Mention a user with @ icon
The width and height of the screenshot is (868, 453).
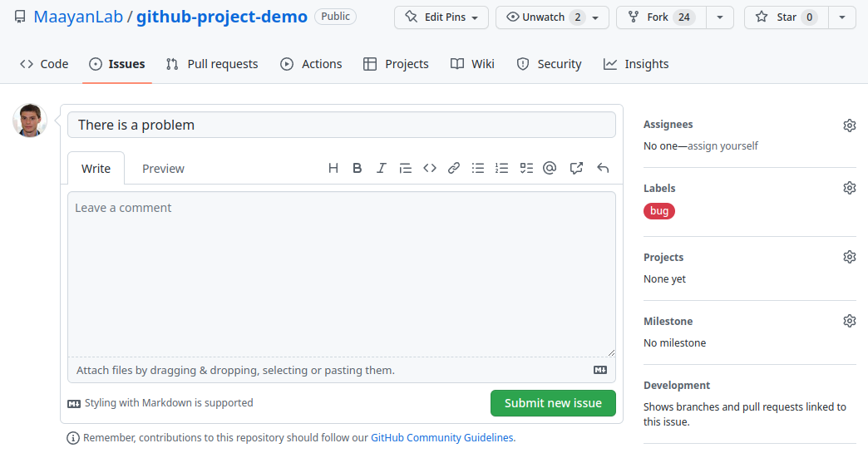tap(550, 168)
